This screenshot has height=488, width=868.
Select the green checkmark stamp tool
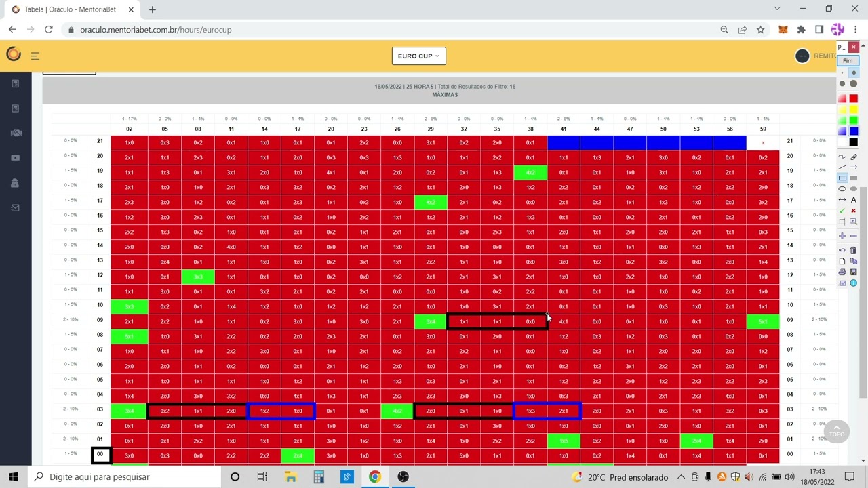coord(842,211)
